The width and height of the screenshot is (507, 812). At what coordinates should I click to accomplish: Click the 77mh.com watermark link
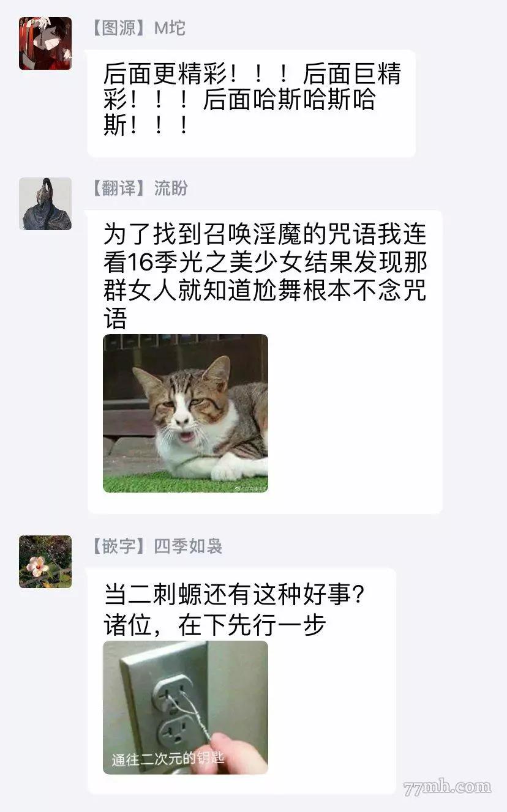(x=448, y=787)
